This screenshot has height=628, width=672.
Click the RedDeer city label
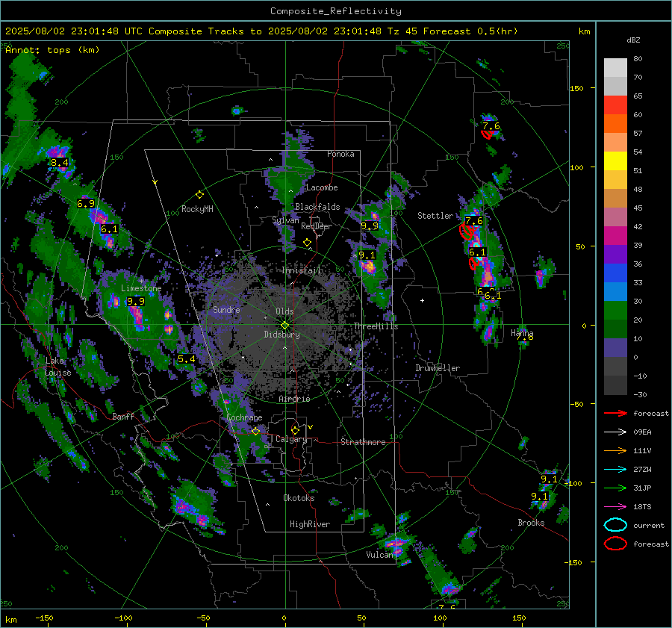(317, 226)
